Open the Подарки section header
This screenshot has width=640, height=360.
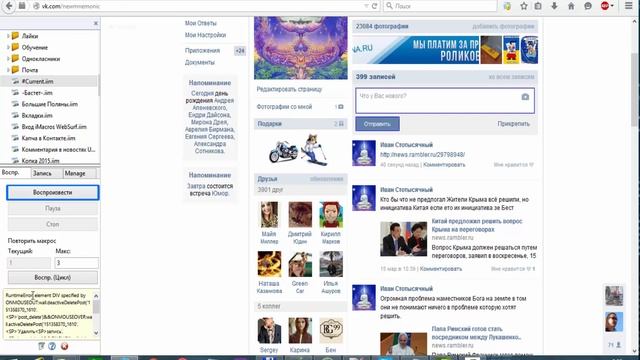(301, 124)
